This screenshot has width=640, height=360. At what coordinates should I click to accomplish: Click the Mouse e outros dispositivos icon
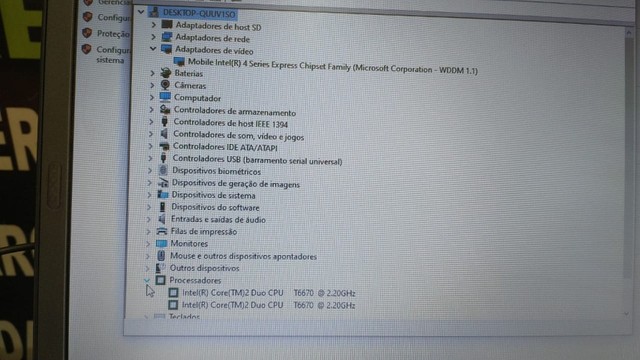click(161, 256)
